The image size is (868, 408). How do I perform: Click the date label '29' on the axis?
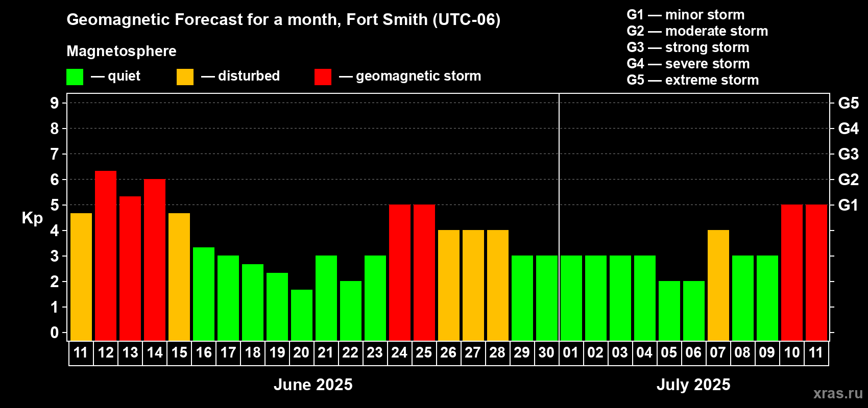tap(522, 352)
